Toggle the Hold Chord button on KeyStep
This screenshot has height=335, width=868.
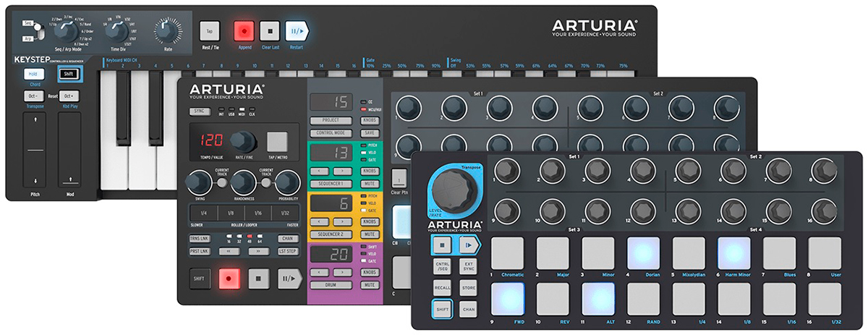[x=33, y=74]
